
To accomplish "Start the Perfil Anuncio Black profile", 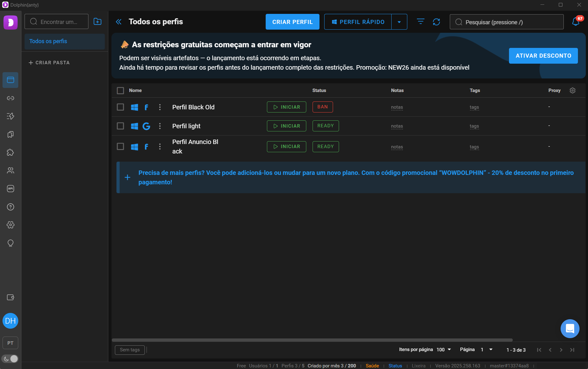I will [286, 147].
